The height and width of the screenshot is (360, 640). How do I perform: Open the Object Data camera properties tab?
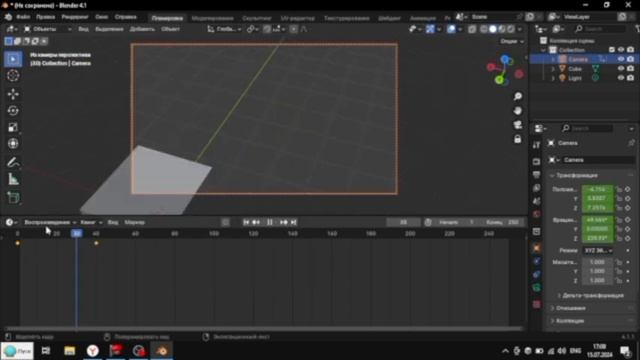(x=536, y=288)
